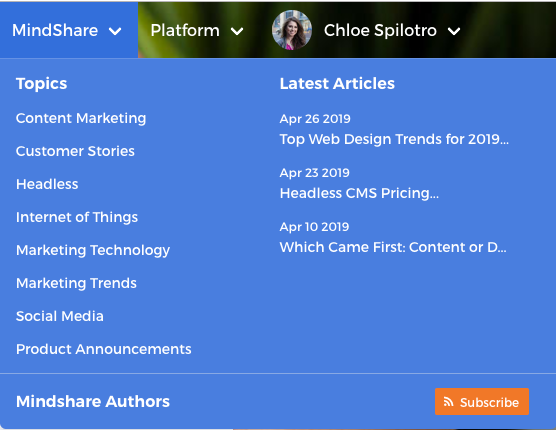Open the Content Marketing topic
Image resolution: width=556 pixels, height=430 pixels.
[81, 118]
